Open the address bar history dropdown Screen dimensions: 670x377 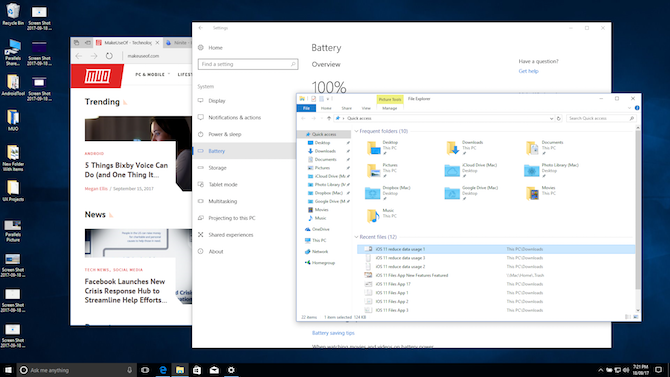point(551,118)
